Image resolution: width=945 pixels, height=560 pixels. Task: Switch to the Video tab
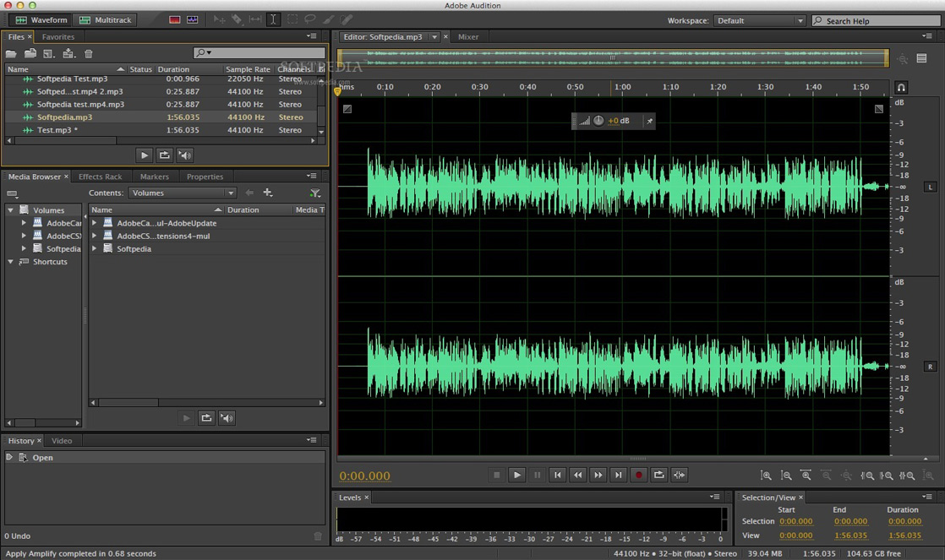62,441
